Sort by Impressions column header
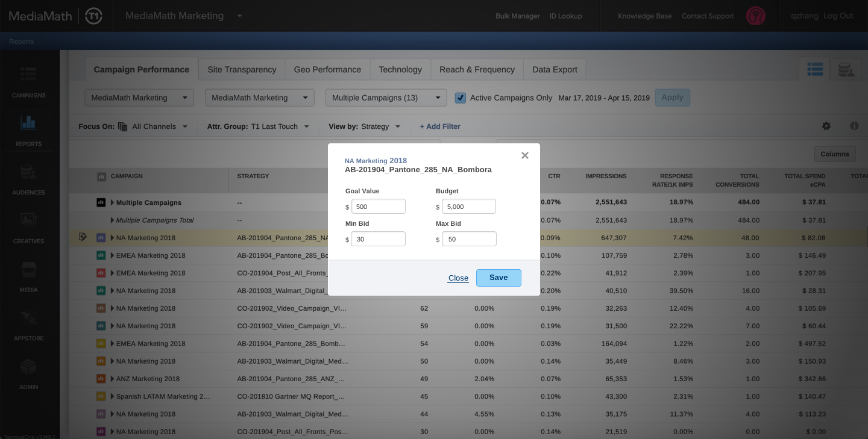This screenshot has width=868, height=439. click(606, 176)
